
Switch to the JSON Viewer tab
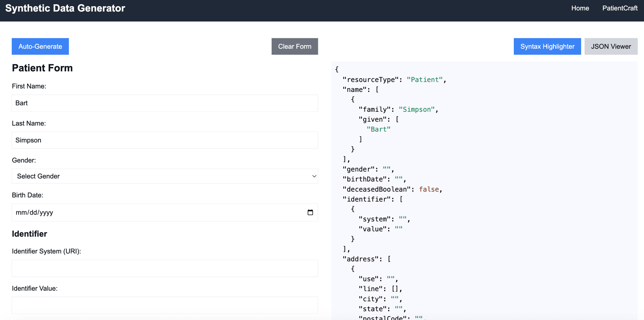tap(611, 46)
